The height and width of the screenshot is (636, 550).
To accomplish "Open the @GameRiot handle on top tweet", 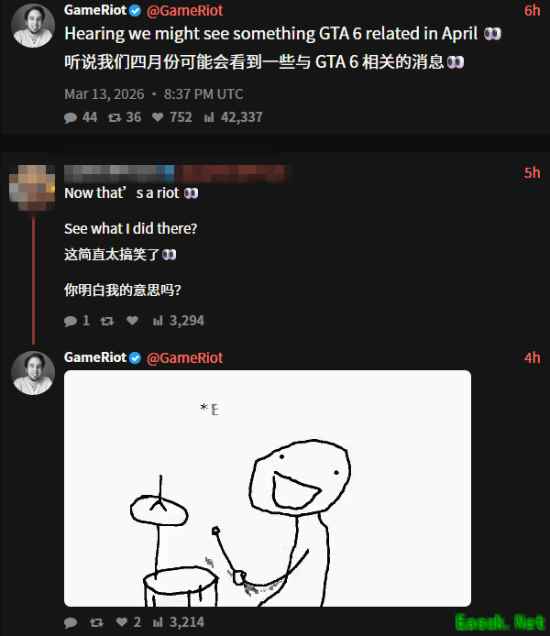I will pyautogui.click(x=185, y=11).
